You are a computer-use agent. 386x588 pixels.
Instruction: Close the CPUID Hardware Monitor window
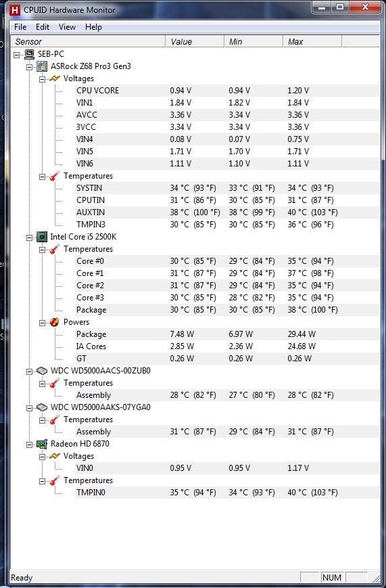coord(365,7)
